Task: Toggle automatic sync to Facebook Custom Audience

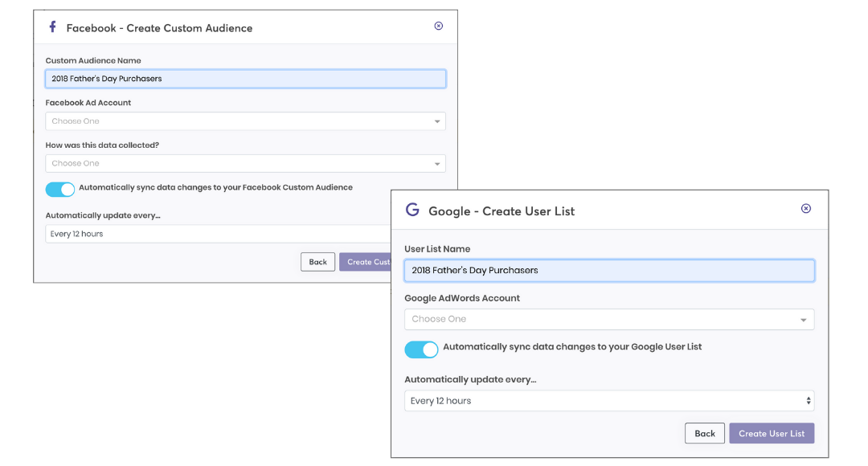Action: (59, 190)
